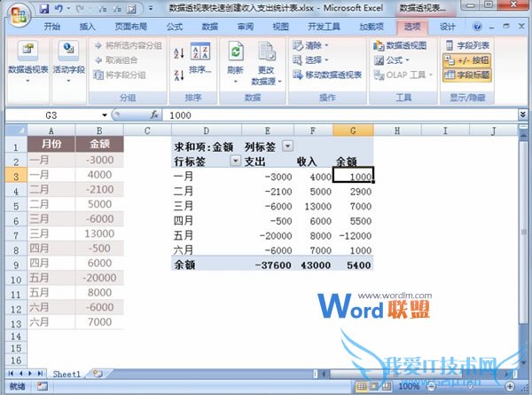The width and height of the screenshot is (532, 395).
Task: Expand the Name Box dropdown
Action: tap(105, 115)
